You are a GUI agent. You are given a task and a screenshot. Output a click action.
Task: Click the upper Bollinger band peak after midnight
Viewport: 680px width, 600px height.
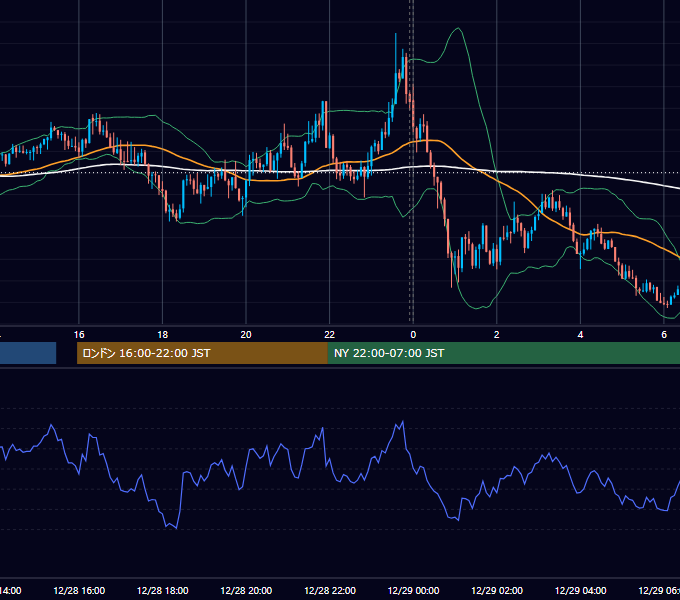point(458,29)
